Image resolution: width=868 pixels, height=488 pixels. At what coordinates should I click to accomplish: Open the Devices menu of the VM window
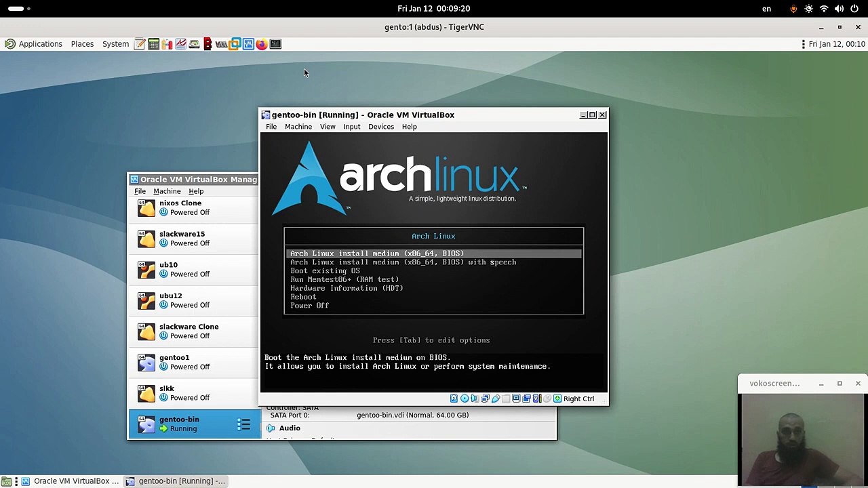click(381, 127)
